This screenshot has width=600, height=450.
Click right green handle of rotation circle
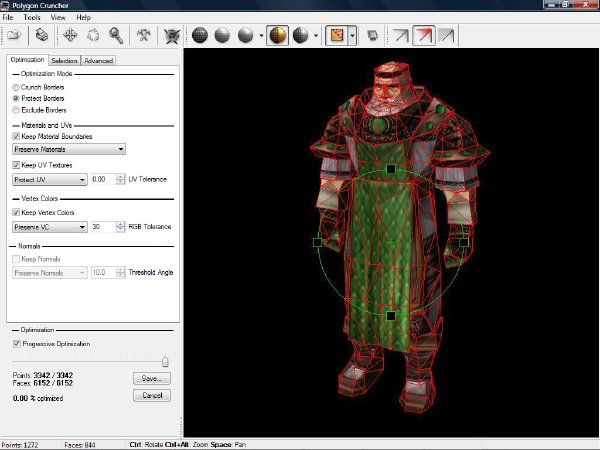463,242
